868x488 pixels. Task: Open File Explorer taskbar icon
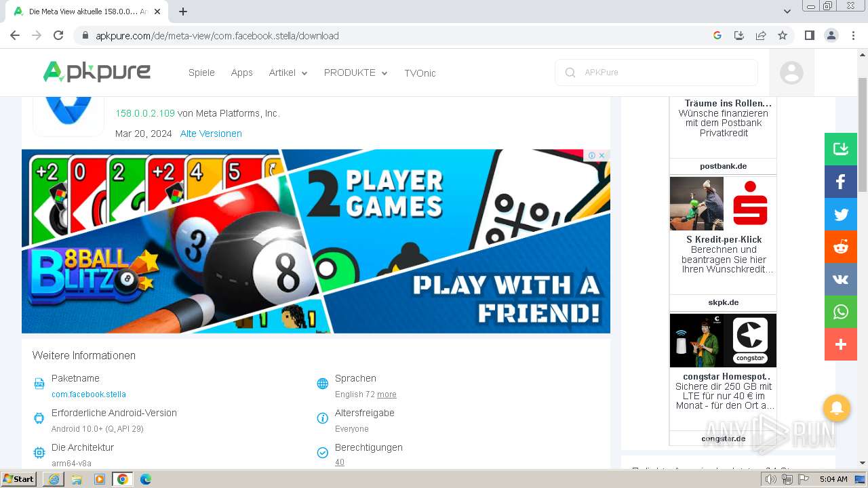77,479
